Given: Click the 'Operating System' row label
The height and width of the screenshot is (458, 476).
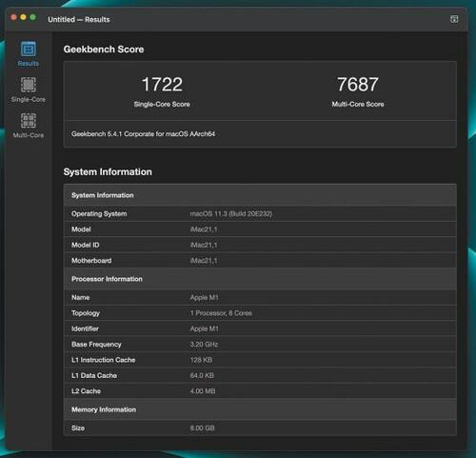Looking at the screenshot, I should pos(99,214).
